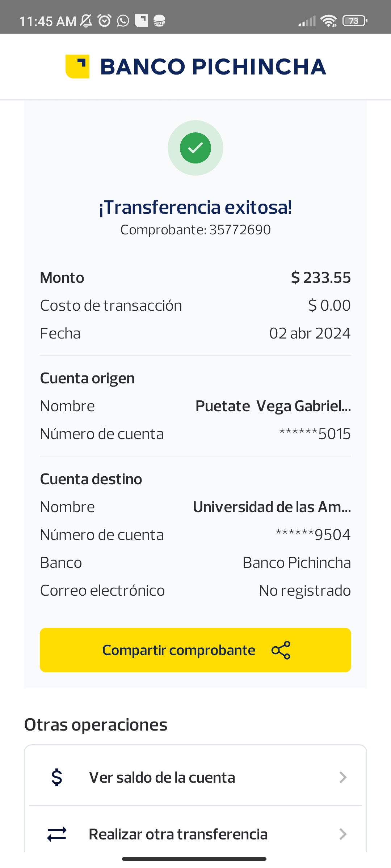Tap the alarm clock status icon
The width and height of the screenshot is (391, 868).
click(x=105, y=21)
